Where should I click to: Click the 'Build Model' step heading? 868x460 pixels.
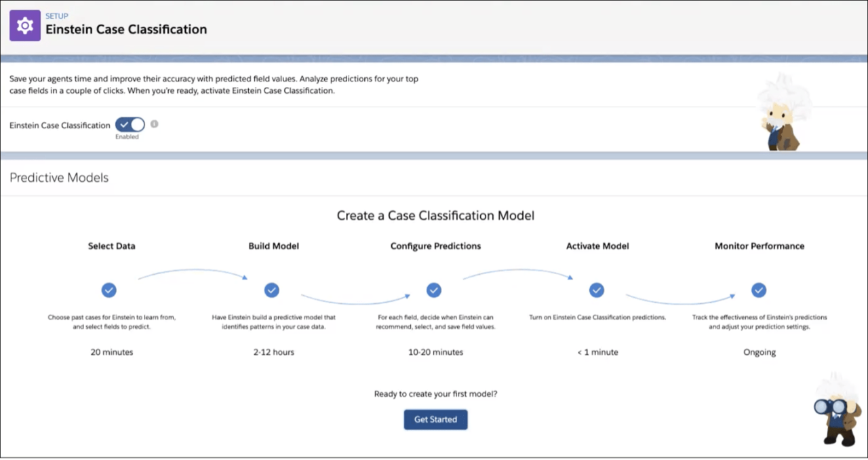[273, 246]
